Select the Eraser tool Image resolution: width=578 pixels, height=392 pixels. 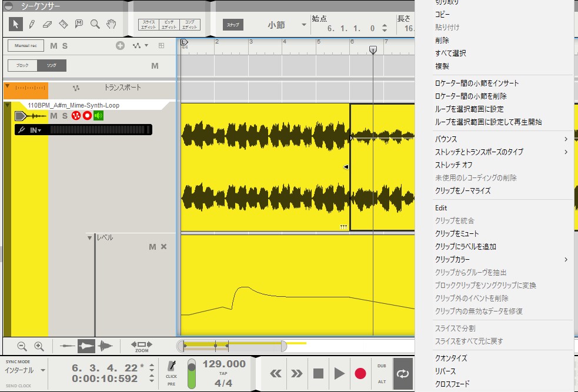tap(47, 24)
